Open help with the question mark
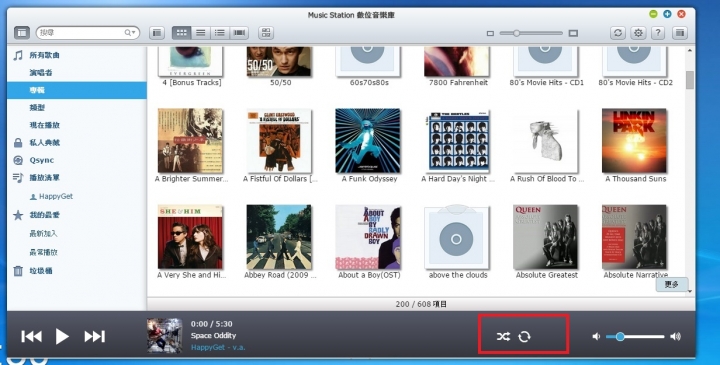Image resolution: width=720 pixels, height=365 pixels. pyautogui.click(x=658, y=33)
